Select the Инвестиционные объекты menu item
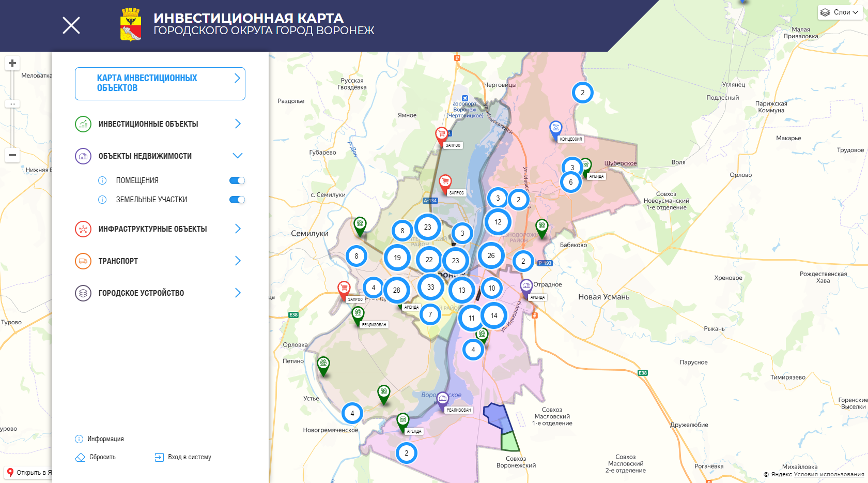Image resolution: width=868 pixels, height=483 pixels. [148, 124]
